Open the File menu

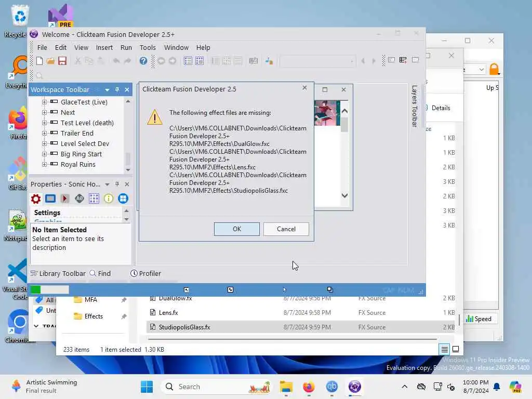42,47
